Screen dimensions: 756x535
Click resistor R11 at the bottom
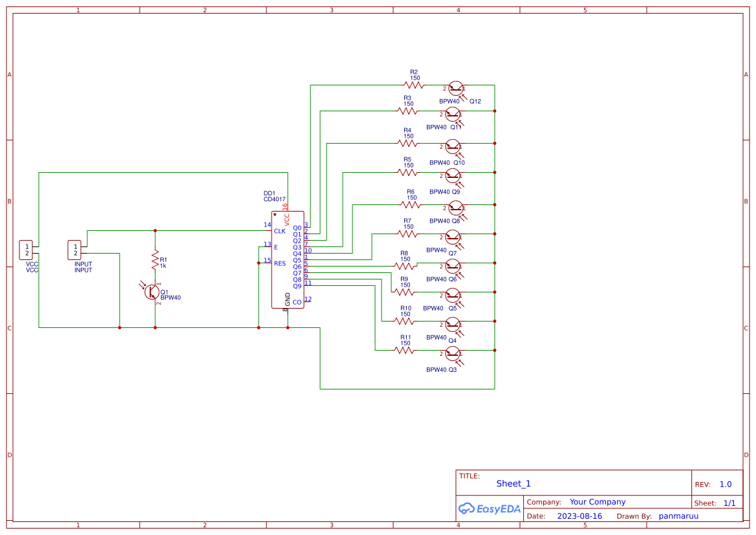click(404, 349)
